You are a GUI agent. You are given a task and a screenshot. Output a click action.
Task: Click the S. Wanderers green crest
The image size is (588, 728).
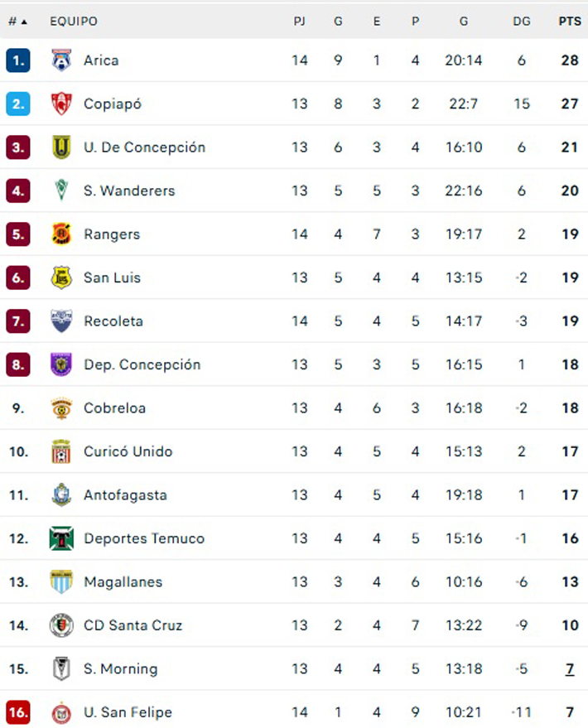(x=61, y=190)
